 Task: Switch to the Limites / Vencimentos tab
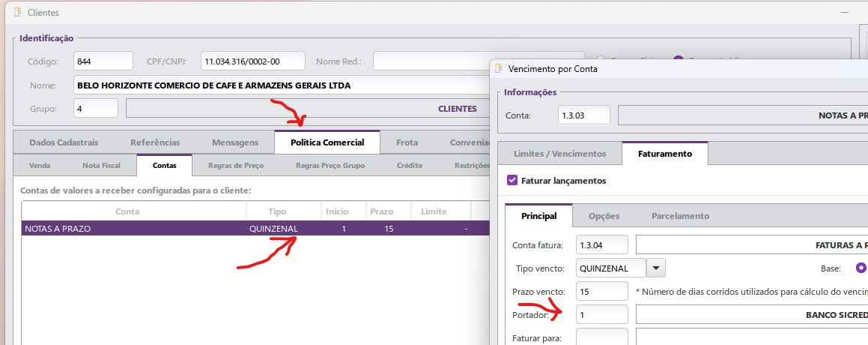pos(559,154)
